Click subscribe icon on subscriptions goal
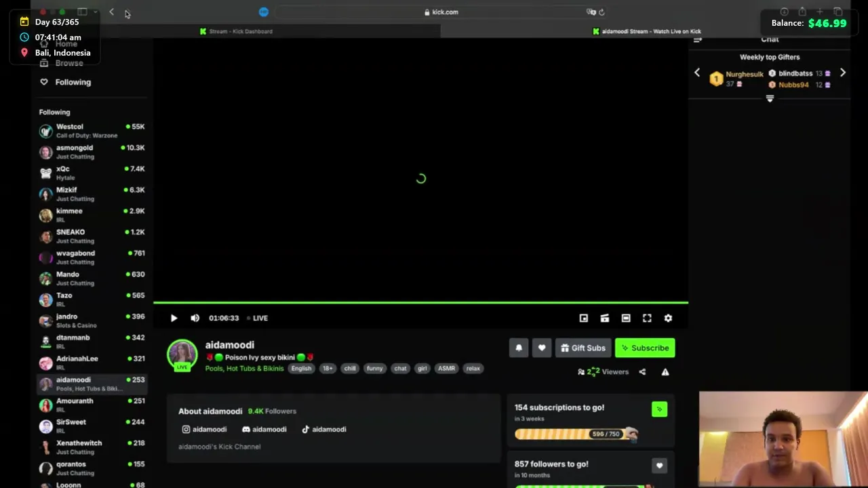 pos(659,409)
